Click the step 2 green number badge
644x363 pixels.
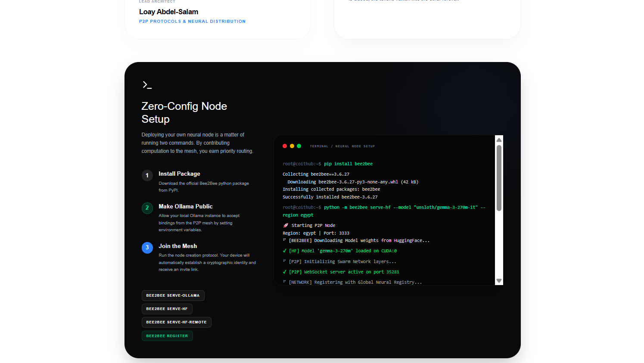[147, 208]
